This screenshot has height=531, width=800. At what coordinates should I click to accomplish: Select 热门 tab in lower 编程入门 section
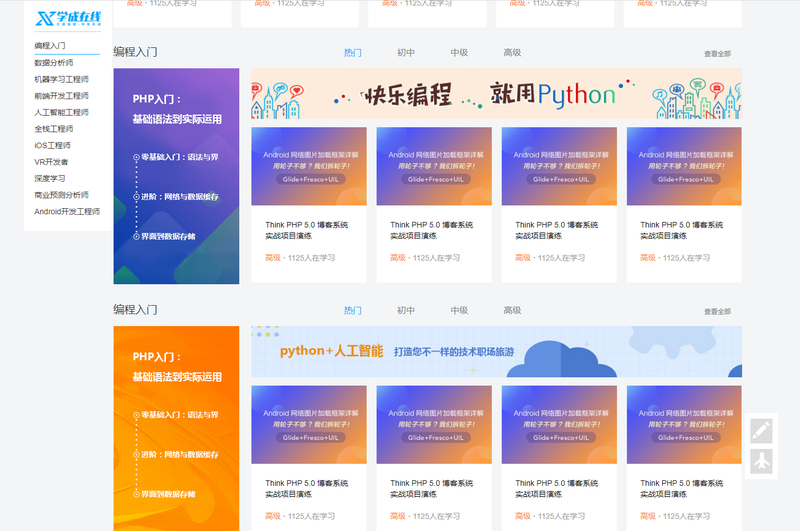pyautogui.click(x=353, y=310)
